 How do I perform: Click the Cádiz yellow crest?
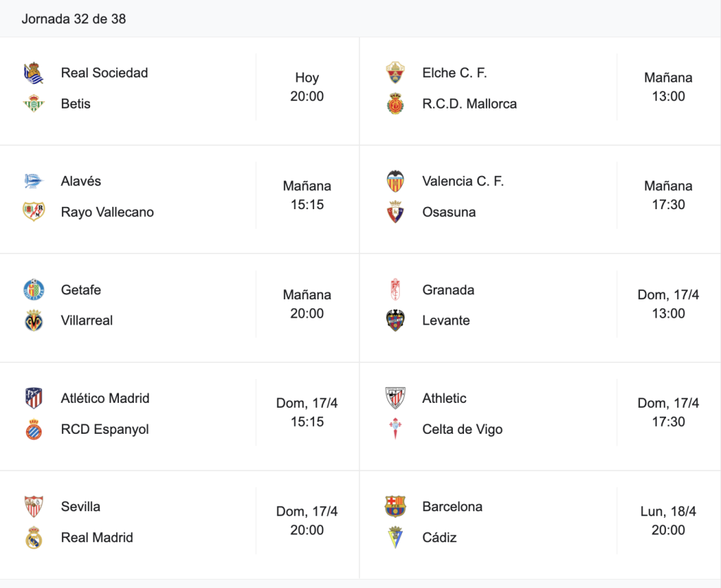[395, 537]
